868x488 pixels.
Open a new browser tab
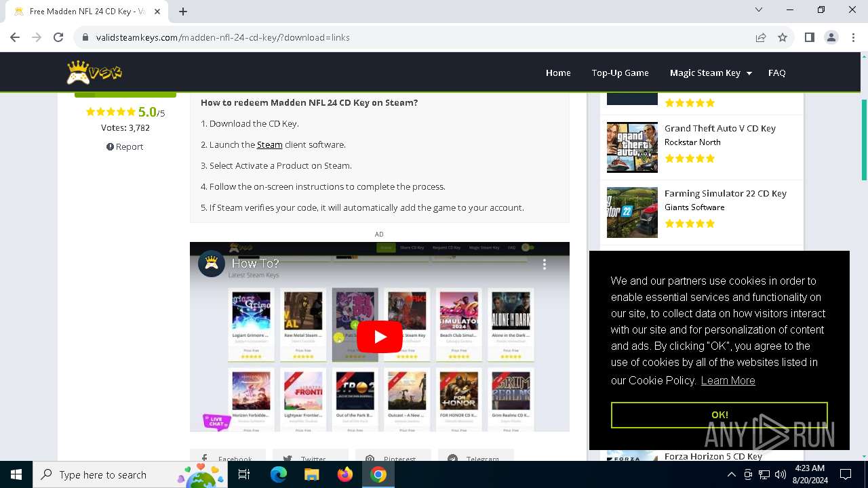point(183,11)
